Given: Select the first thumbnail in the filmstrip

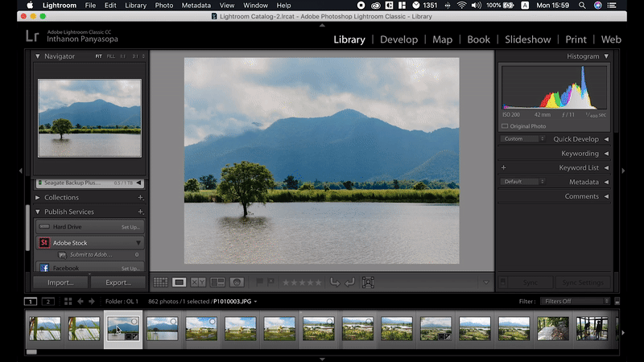Looking at the screenshot, I should click(44, 328).
